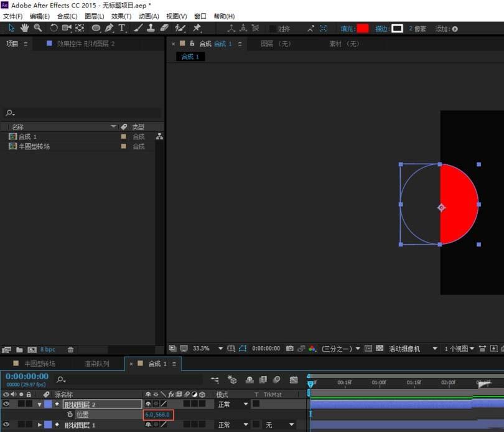Click the 填充 fill options link
504x432 pixels.
pos(347,29)
